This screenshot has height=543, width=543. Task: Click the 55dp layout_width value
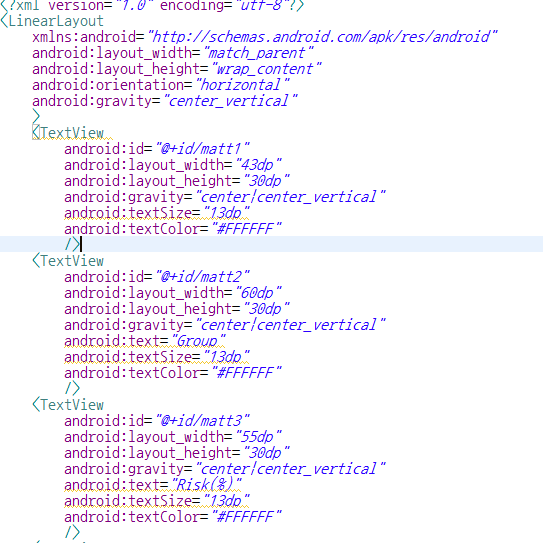[x=259, y=437]
